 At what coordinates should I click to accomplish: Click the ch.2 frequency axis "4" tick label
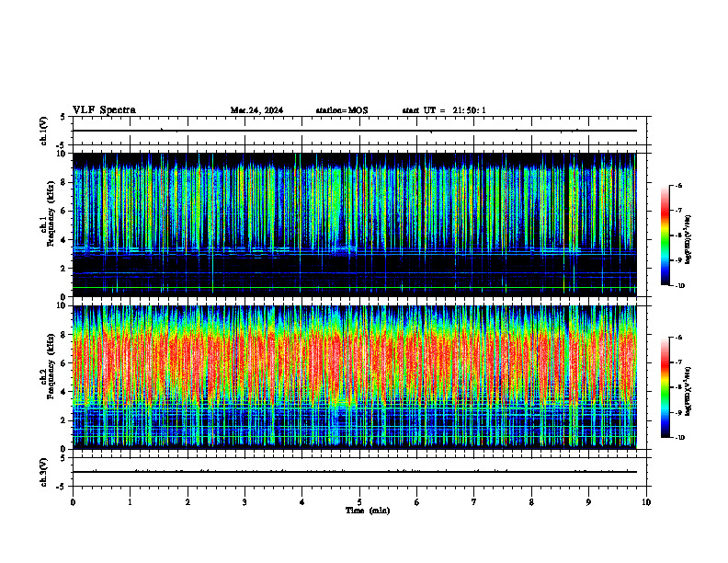tap(64, 393)
